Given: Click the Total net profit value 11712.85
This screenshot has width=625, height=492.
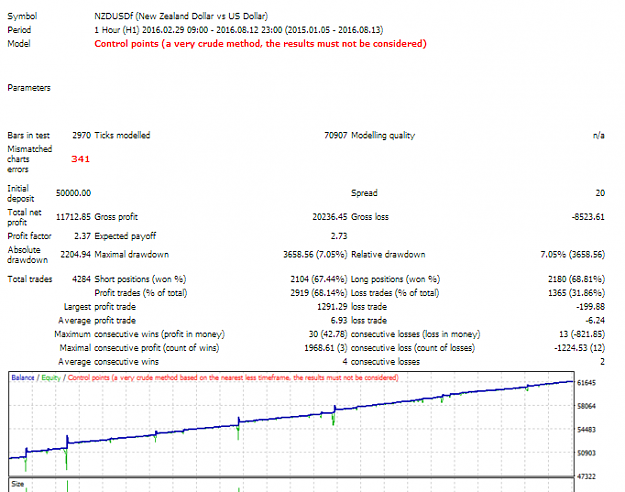Looking at the screenshot, I should 73,217.
